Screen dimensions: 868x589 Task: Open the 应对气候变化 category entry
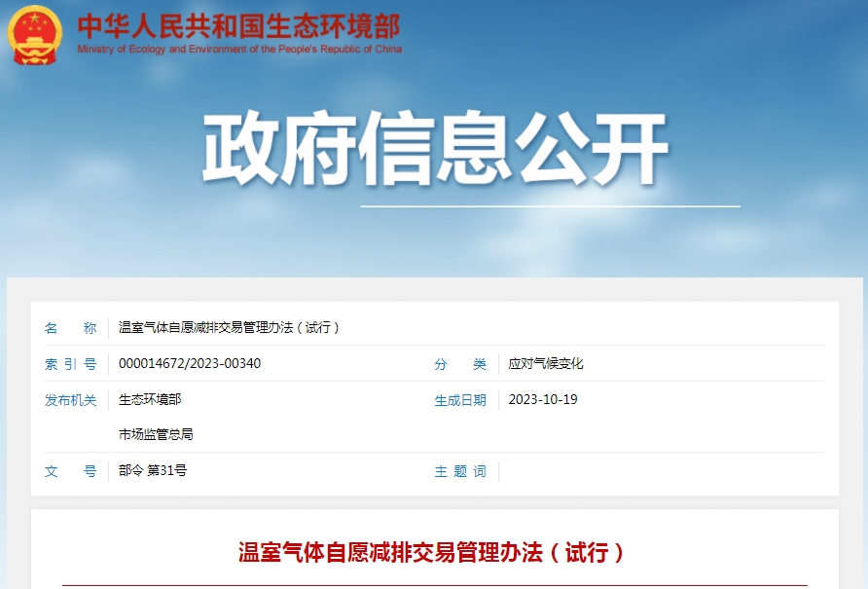click(x=545, y=362)
